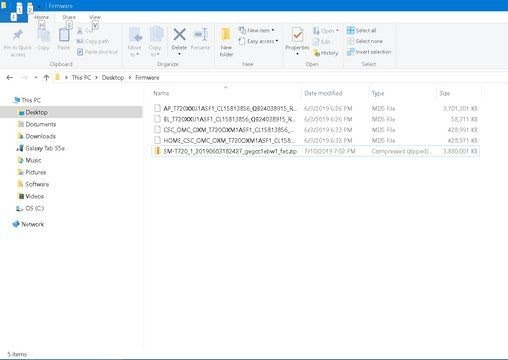Sort by Name column header
The image size is (508, 360).
click(x=161, y=93)
